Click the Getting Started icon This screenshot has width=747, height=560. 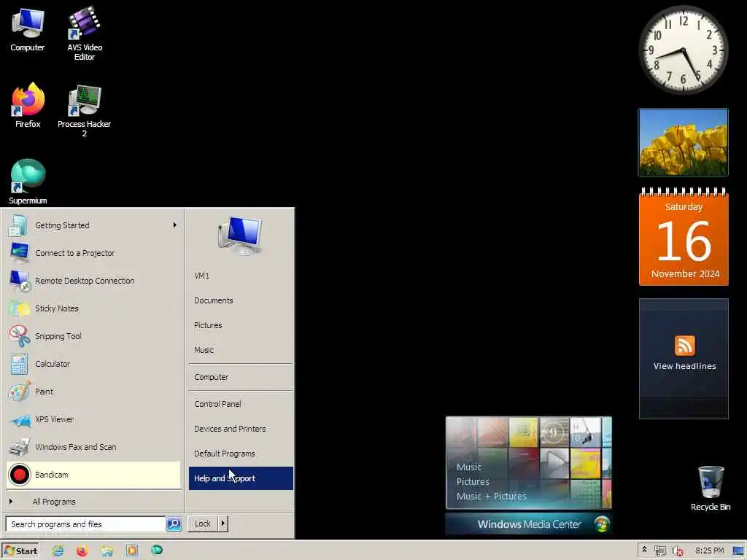(x=18, y=226)
